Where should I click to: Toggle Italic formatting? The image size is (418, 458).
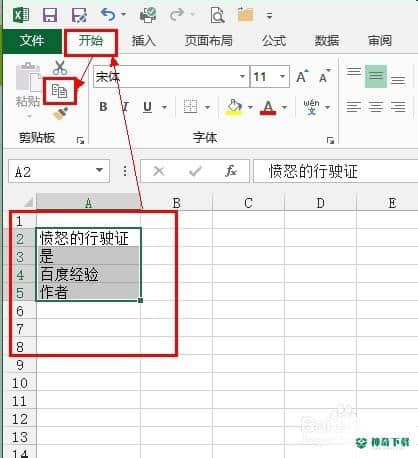coord(125,107)
